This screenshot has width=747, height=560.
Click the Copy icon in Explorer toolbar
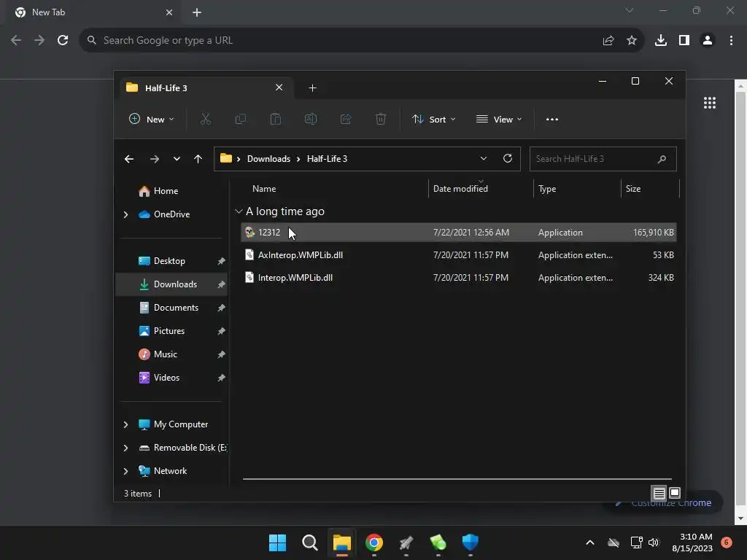[x=241, y=119]
